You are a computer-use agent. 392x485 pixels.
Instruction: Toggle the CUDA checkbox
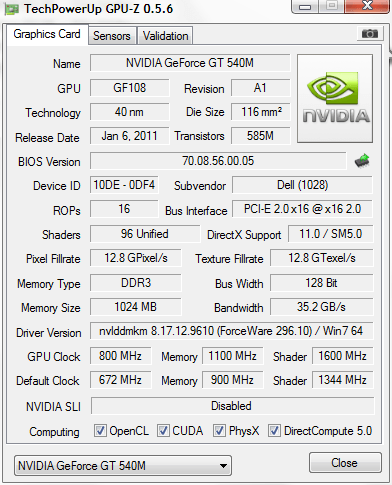(163, 431)
